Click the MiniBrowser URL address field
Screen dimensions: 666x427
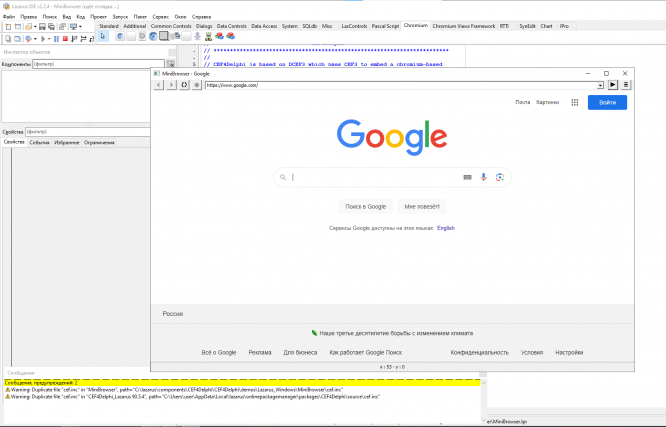point(401,85)
